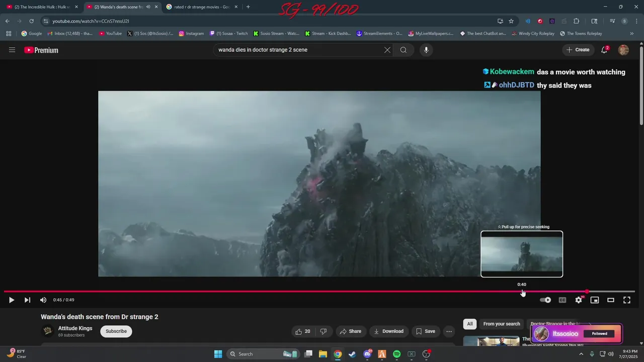Bookmark this page with the star

click(511, 21)
